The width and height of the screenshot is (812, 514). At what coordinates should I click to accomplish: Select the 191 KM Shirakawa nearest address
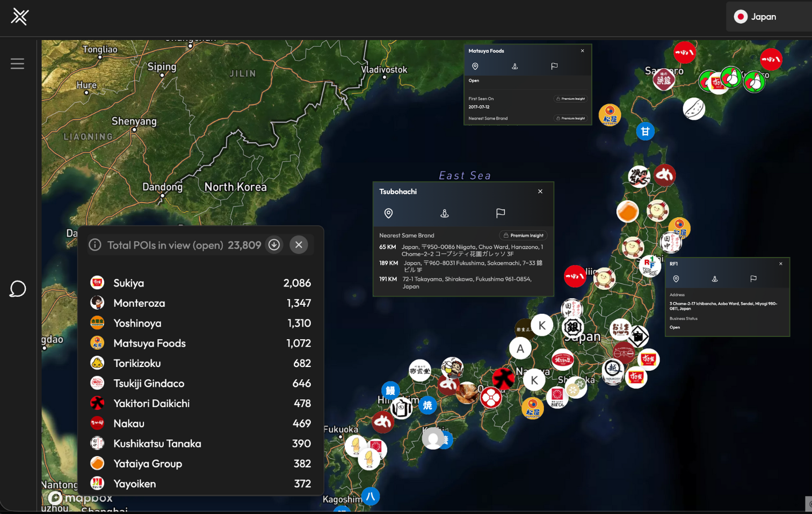pyautogui.click(x=463, y=283)
